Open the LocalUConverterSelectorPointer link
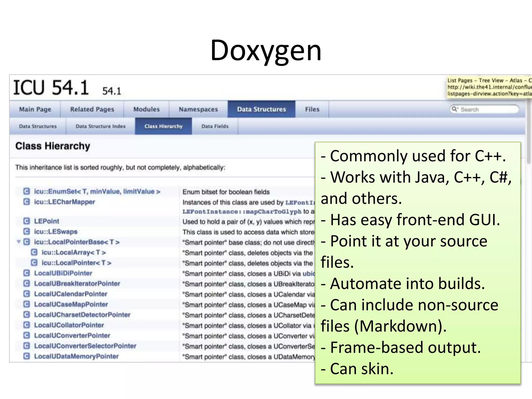The width and height of the screenshot is (532, 399). pos(85,346)
